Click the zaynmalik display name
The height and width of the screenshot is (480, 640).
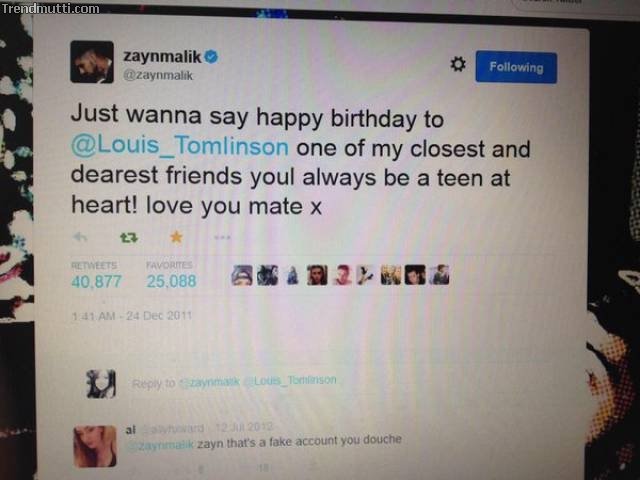pos(162,56)
